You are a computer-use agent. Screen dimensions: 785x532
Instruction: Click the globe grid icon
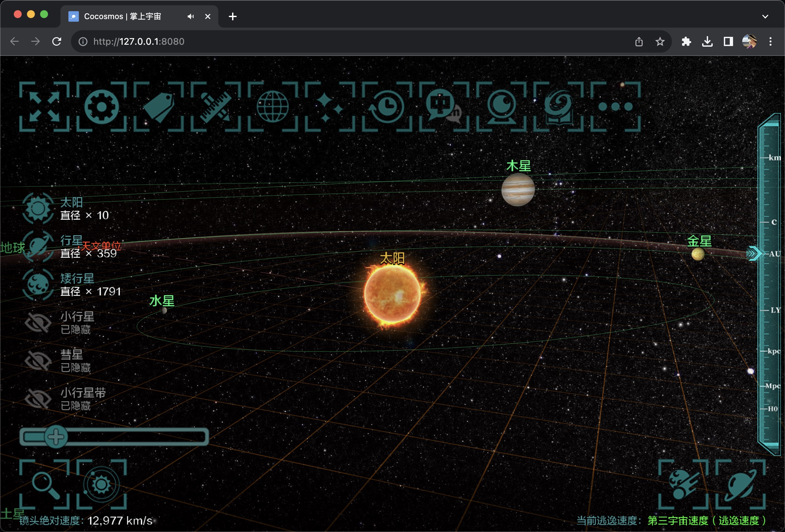pyautogui.click(x=273, y=107)
